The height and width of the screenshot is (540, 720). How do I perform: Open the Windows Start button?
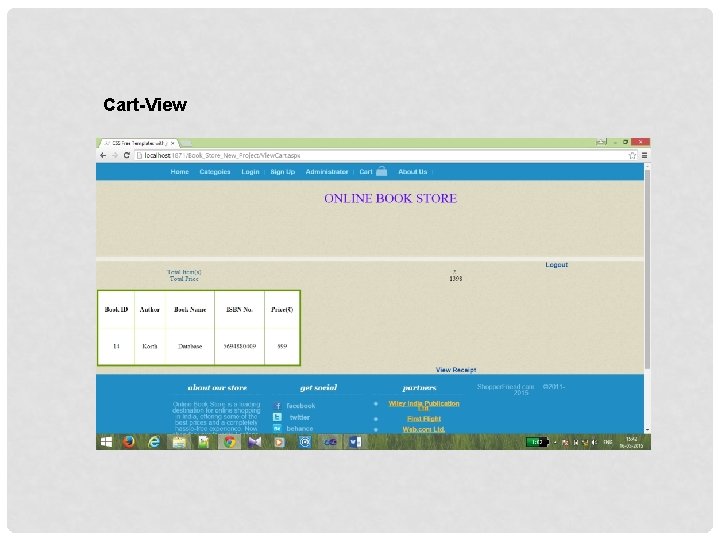point(107,442)
